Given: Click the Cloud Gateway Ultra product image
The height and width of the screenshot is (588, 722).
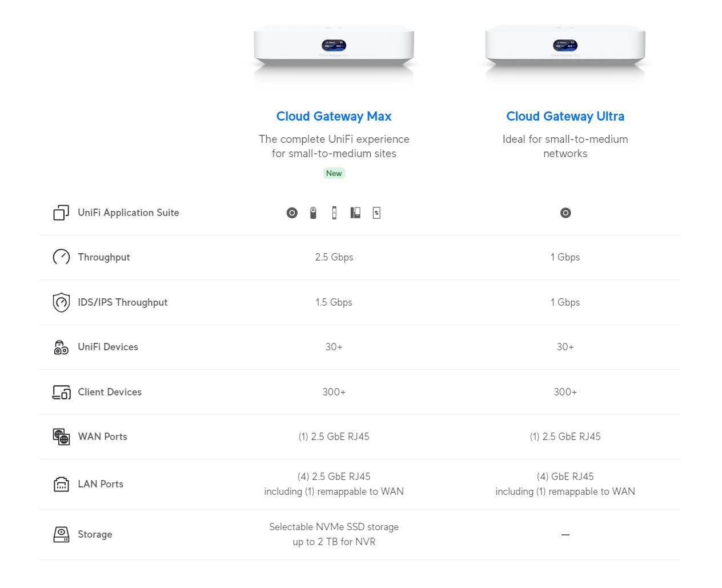Looking at the screenshot, I should tap(565, 47).
